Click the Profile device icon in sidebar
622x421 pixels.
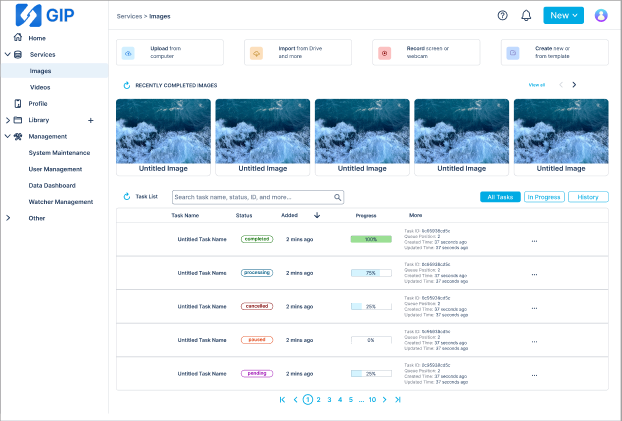pyautogui.click(x=18, y=104)
